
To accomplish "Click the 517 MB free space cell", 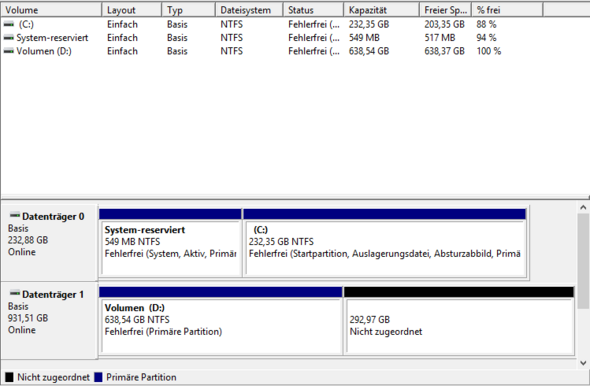I will point(439,38).
